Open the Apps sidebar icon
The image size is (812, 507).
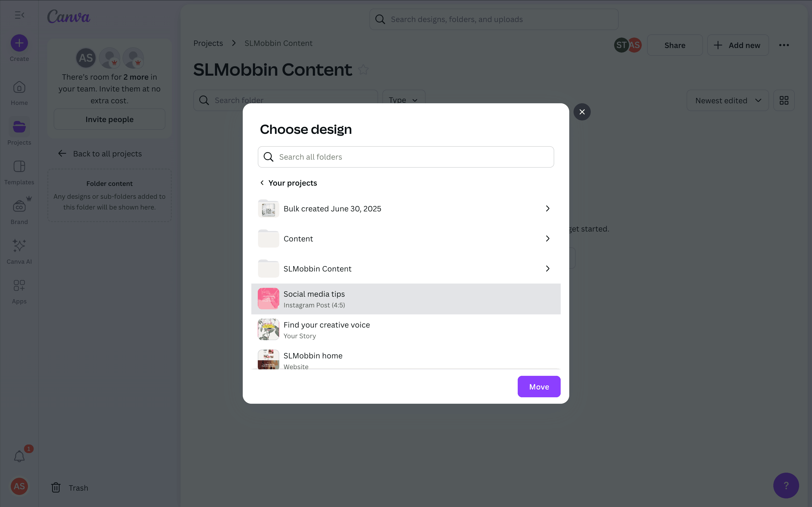[19, 286]
